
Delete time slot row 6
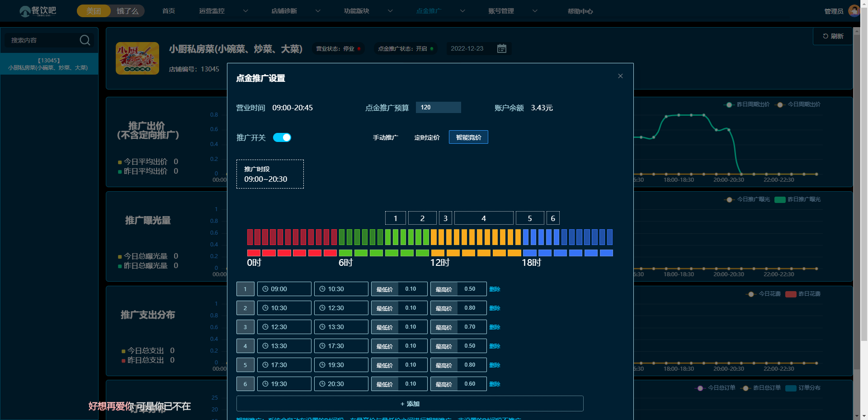click(x=495, y=384)
